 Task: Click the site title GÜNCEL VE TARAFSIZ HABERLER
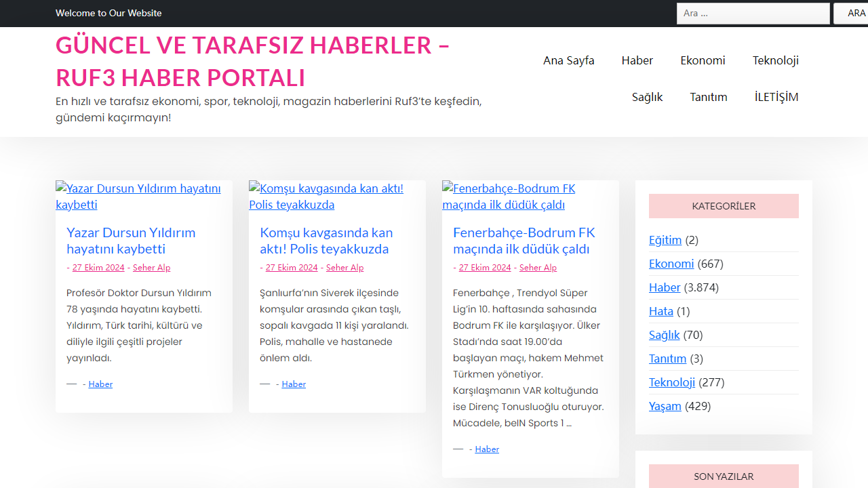[252, 61]
